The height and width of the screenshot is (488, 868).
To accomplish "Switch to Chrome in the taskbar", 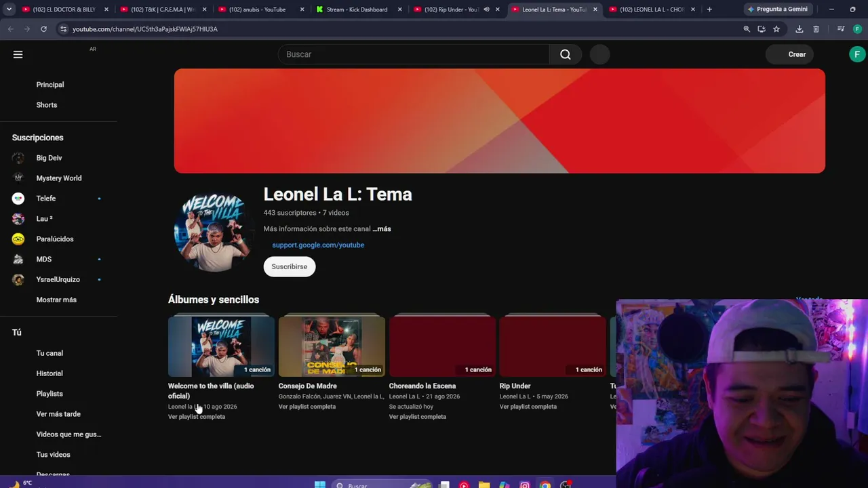I will click(545, 485).
